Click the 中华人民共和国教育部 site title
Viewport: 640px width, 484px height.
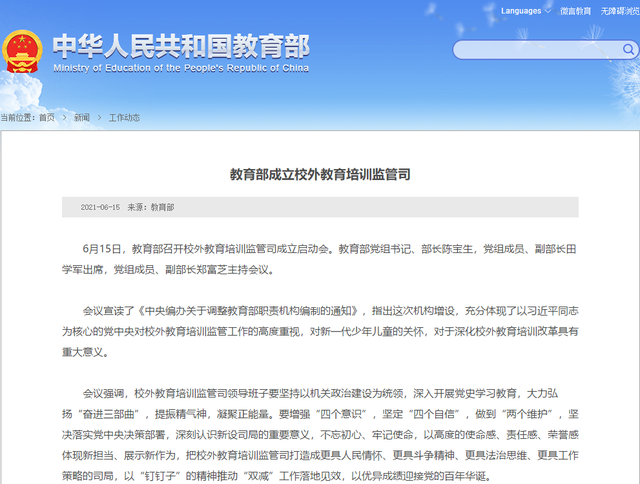click(181, 46)
